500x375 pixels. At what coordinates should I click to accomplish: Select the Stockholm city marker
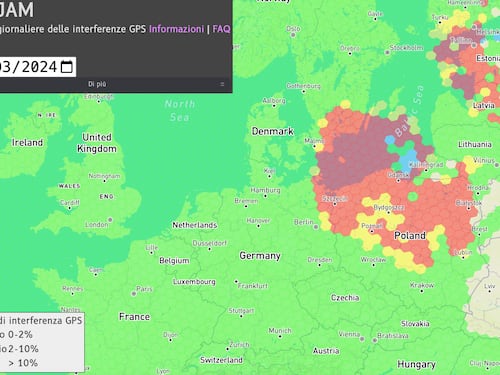387,52
